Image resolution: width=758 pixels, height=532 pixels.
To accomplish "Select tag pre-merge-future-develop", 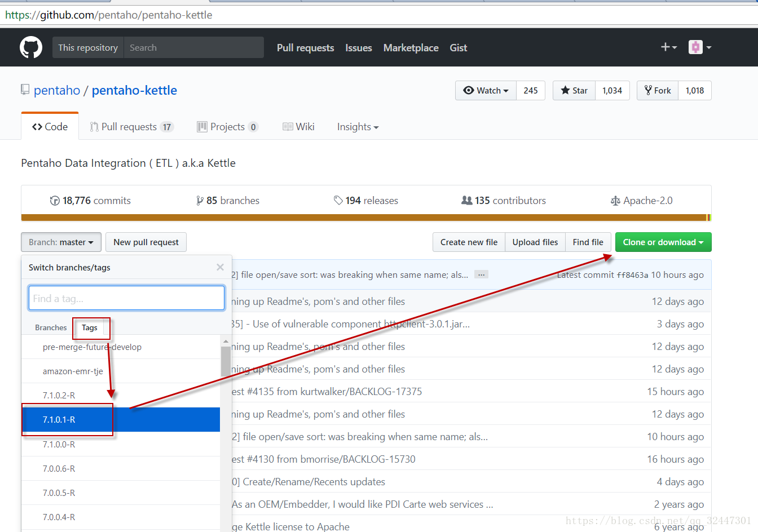I will [x=121, y=347].
